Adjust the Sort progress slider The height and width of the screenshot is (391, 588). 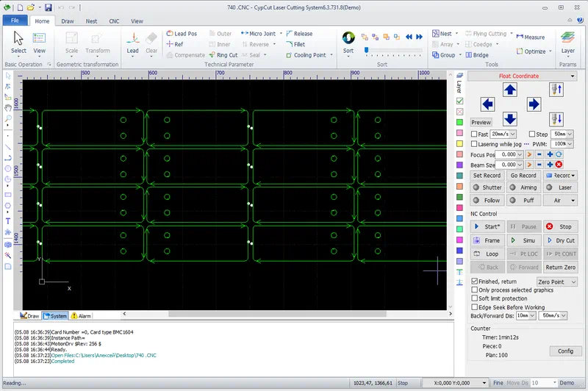pos(365,51)
